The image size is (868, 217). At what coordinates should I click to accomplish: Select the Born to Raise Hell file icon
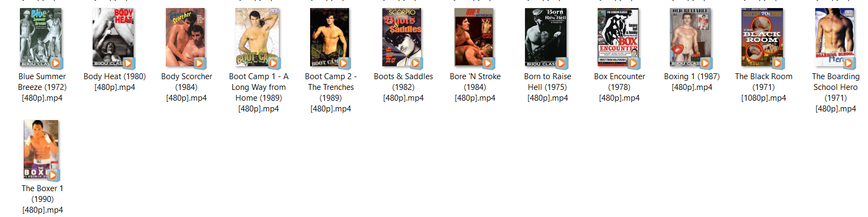[x=547, y=38]
